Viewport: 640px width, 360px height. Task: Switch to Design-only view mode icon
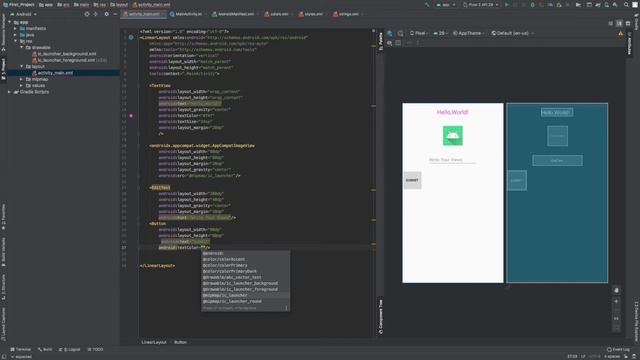628,23
